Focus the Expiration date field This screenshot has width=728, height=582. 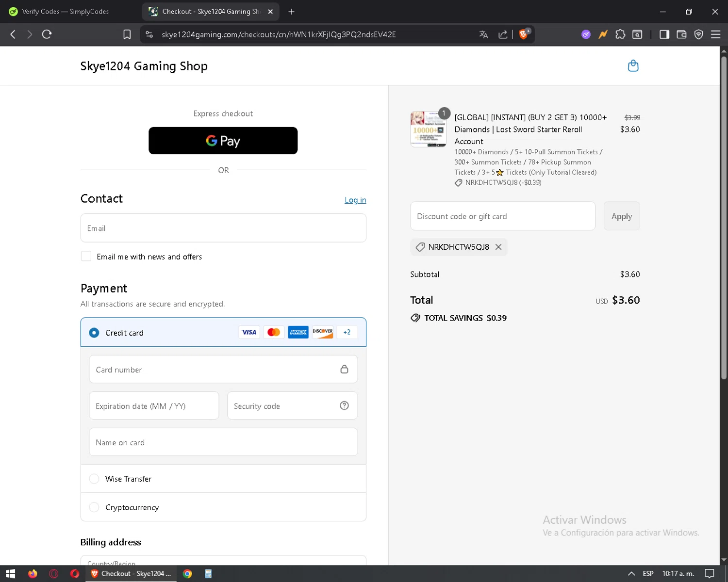pos(154,405)
